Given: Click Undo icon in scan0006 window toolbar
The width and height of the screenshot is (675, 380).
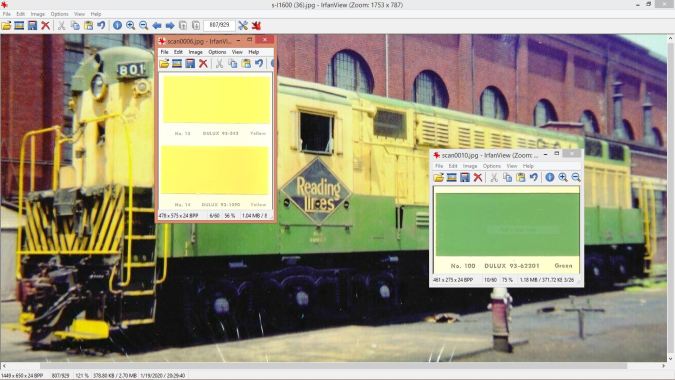Looking at the screenshot, I should click(x=259, y=64).
